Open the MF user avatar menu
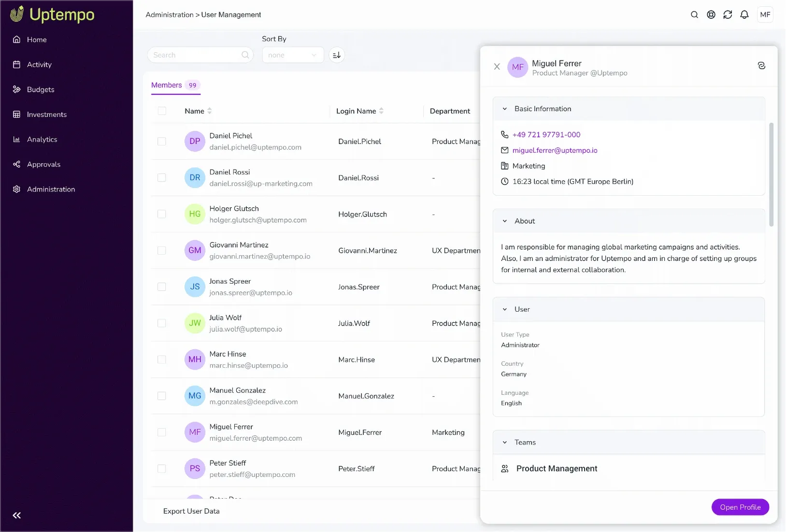The height and width of the screenshot is (532, 786). click(x=765, y=14)
